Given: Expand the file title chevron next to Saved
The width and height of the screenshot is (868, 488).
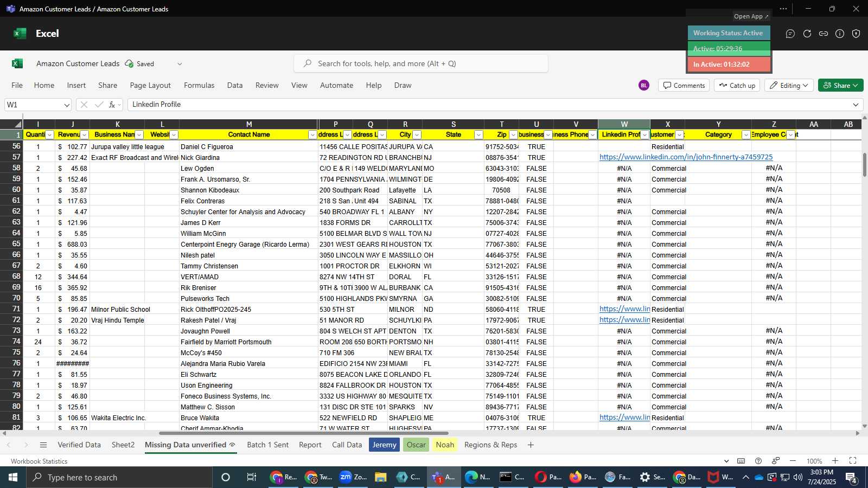Looking at the screenshot, I should [180, 64].
